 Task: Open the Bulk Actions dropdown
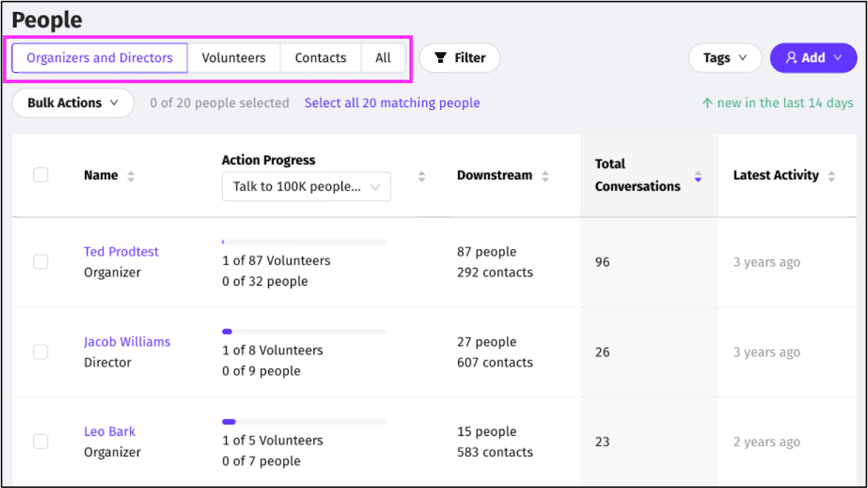point(73,103)
